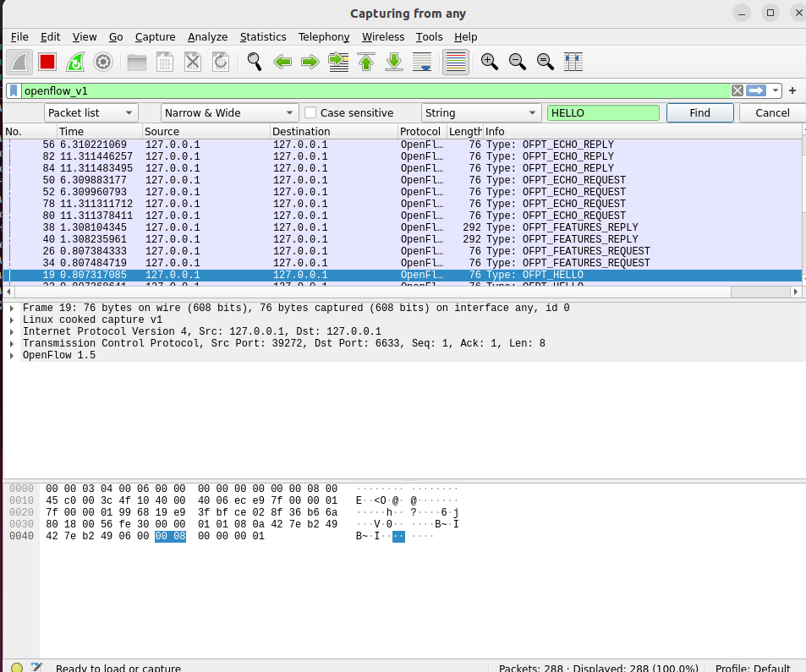Open the Telephony menu
The image size is (806, 672).
pyautogui.click(x=324, y=37)
